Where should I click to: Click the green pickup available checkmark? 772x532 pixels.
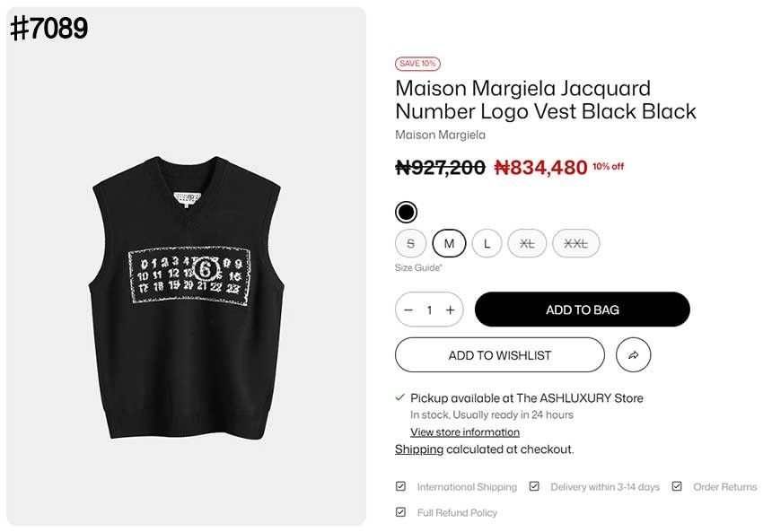(x=400, y=397)
